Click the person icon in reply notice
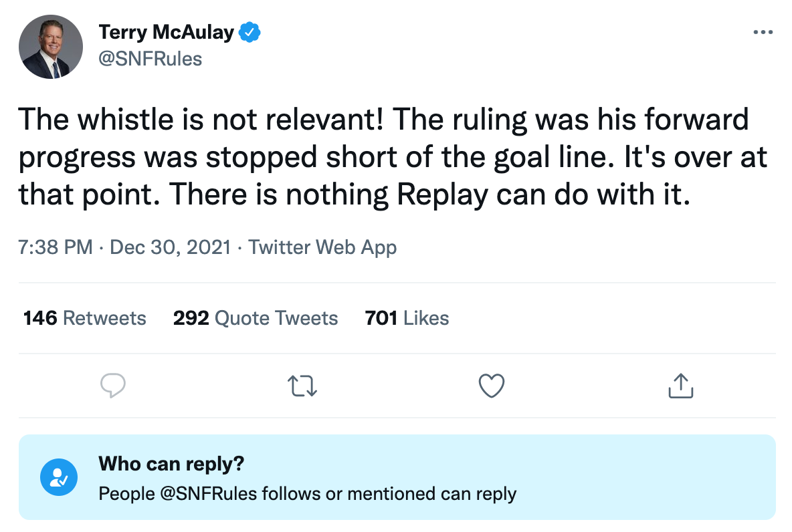This screenshot has height=532, width=792. (59, 477)
